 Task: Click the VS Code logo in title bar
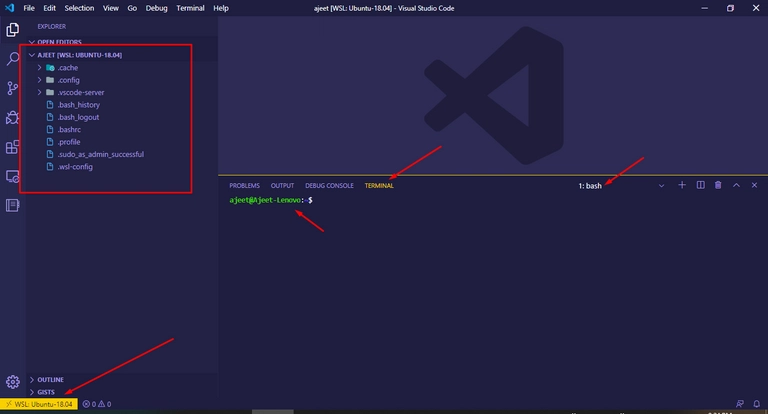tap(10, 8)
